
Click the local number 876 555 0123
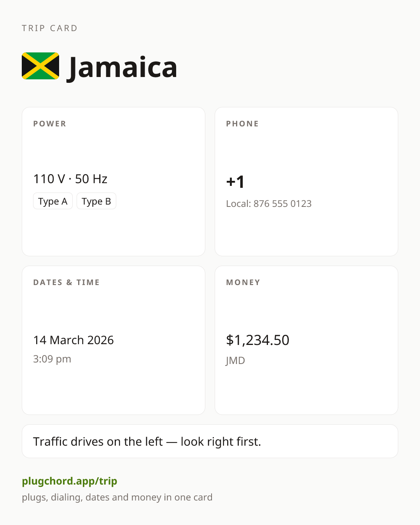[283, 204]
